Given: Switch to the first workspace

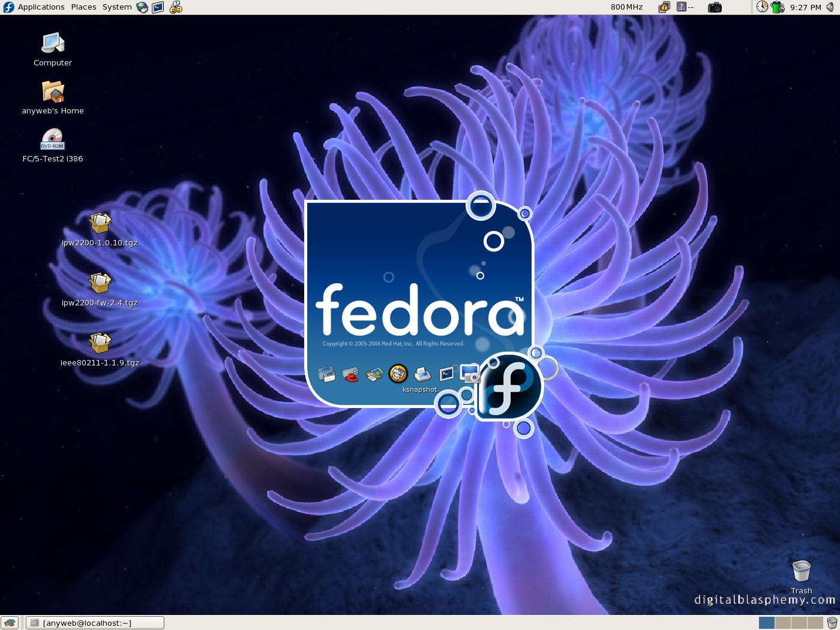Looking at the screenshot, I should point(767,623).
